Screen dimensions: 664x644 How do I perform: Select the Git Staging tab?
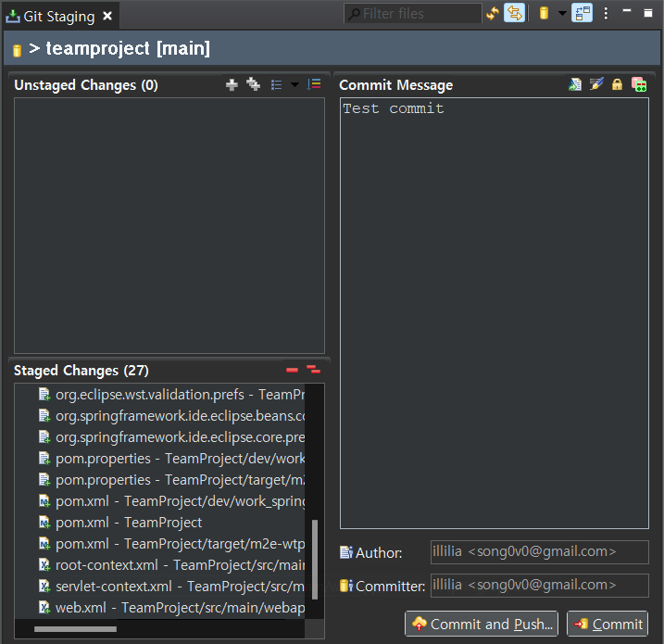[59, 17]
